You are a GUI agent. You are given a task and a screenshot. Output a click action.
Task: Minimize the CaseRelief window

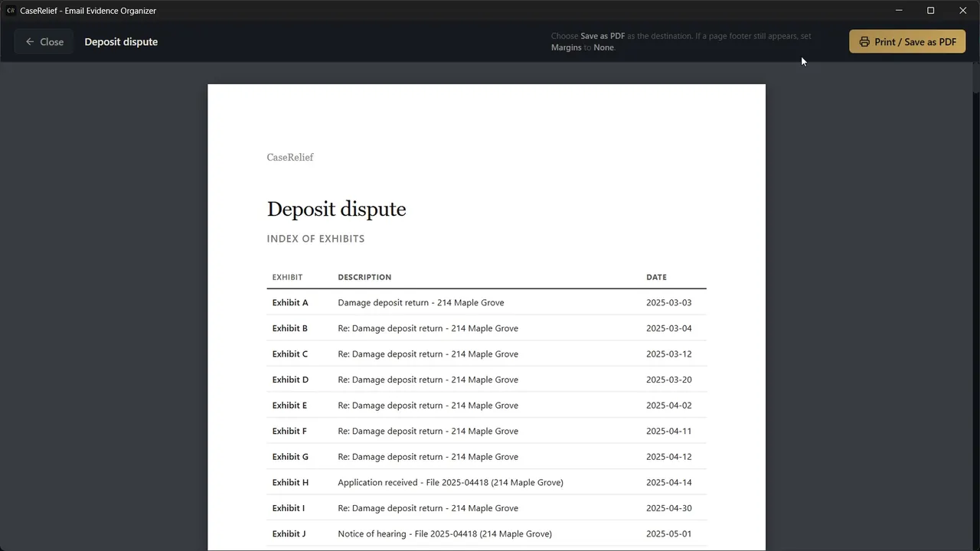(899, 11)
